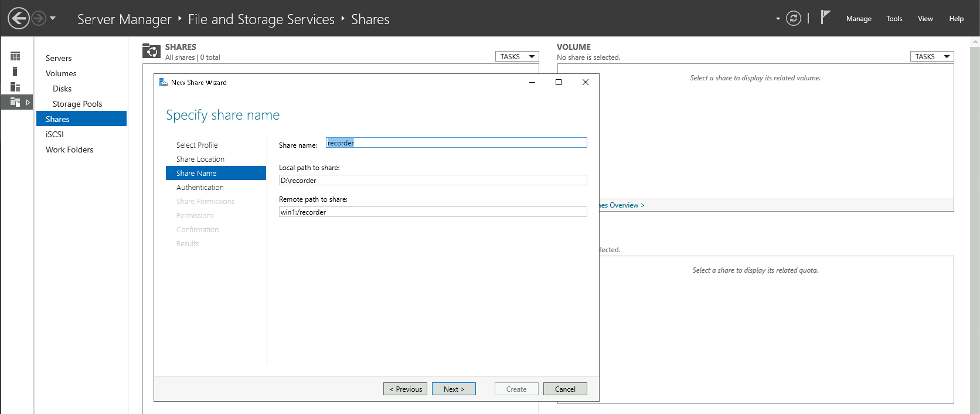
Task: Go to Authentication wizard step
Action: tap(200, 188)
